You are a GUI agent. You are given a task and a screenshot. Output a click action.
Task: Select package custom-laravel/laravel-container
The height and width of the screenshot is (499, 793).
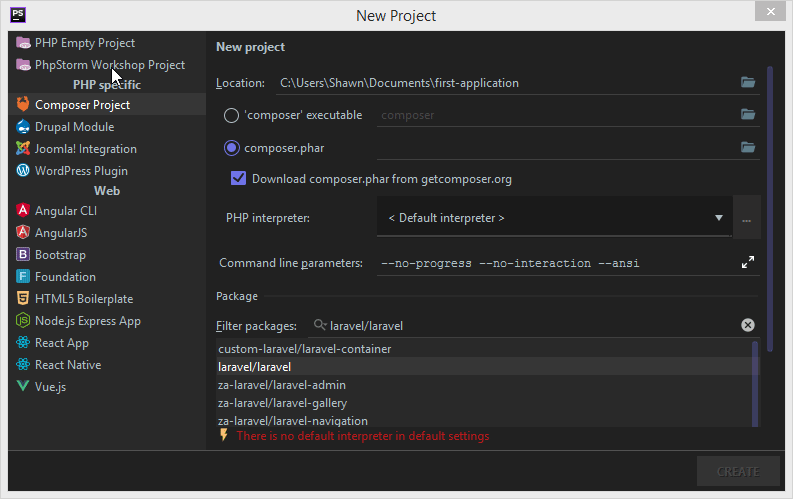484,349
